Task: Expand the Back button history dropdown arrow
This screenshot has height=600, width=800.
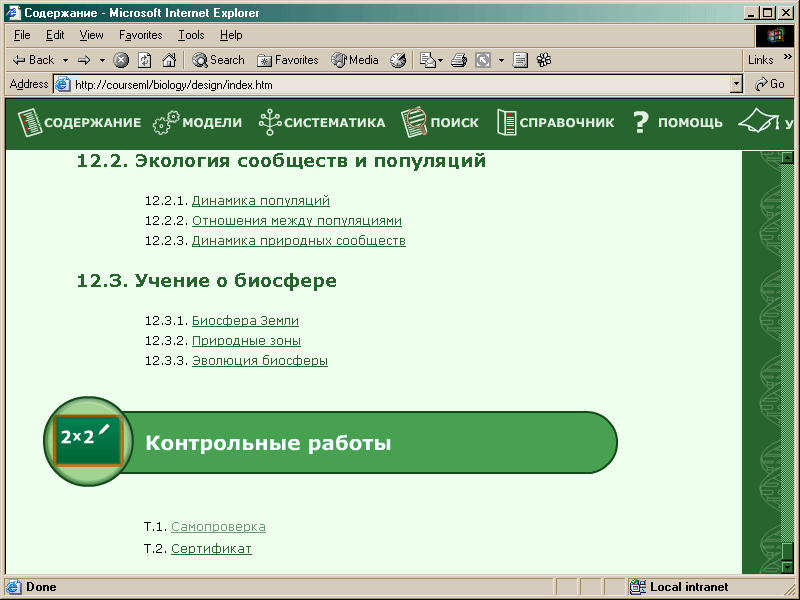Action: pos(65,60)
